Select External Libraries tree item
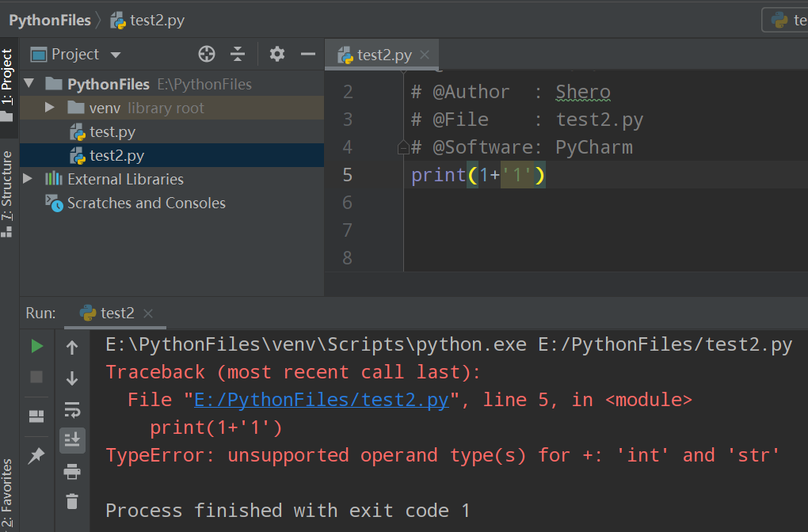This screenshot has width=808, height=532. point(172,179)
